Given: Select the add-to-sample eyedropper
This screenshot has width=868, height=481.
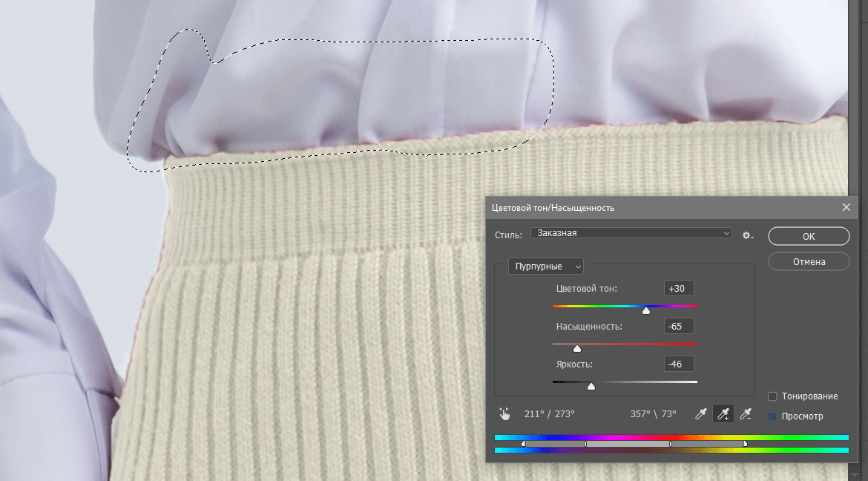Looking at the screenshot, I should point(723,413).
